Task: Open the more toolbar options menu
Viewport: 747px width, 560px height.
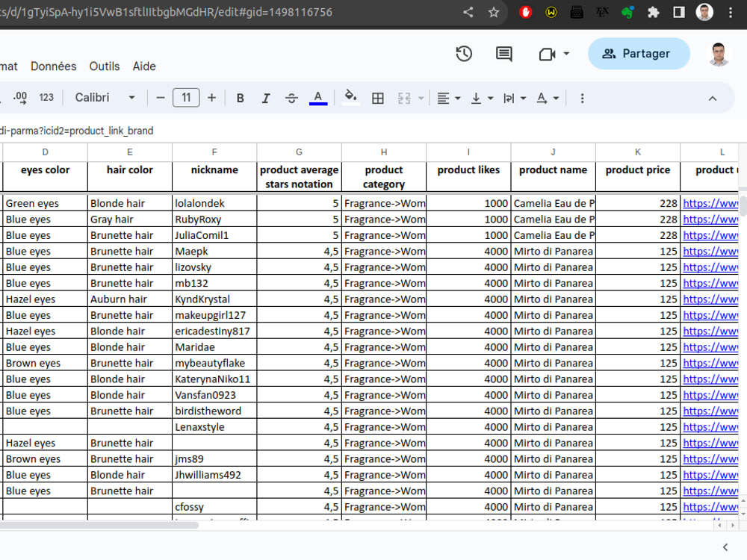Action: pos(582,98)
